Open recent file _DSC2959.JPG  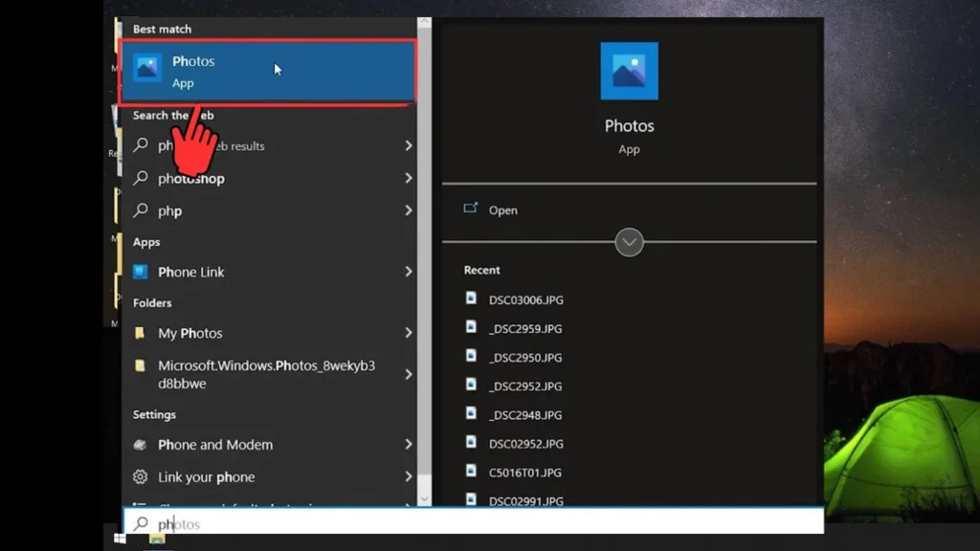click(525, 329)
